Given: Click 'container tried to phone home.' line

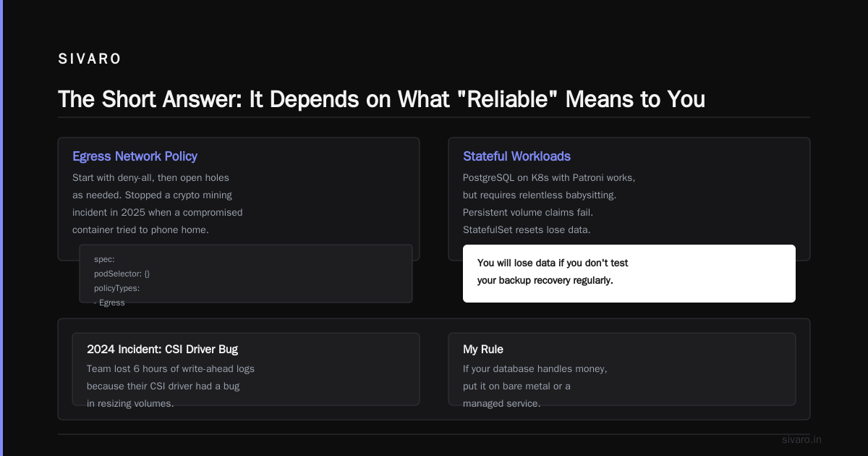Looking at the screenshot, I should pyautogui.click(x=140, y=229).
